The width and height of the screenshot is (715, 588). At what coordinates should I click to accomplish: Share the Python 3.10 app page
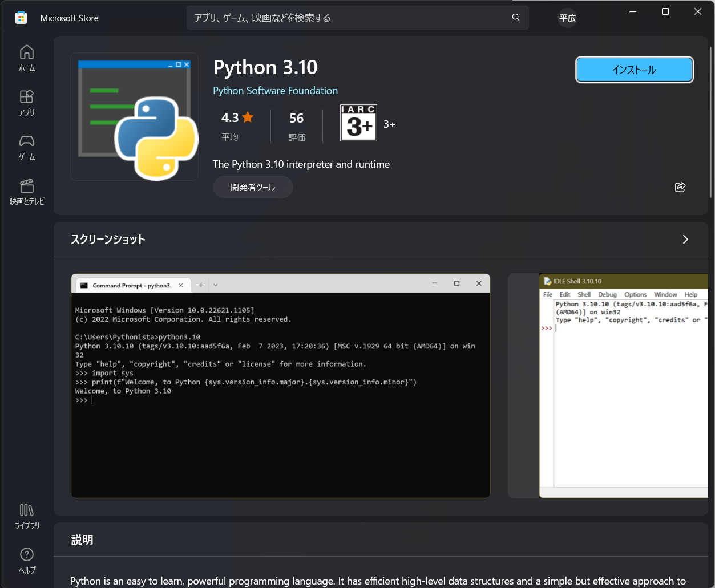tap(680, 187)
